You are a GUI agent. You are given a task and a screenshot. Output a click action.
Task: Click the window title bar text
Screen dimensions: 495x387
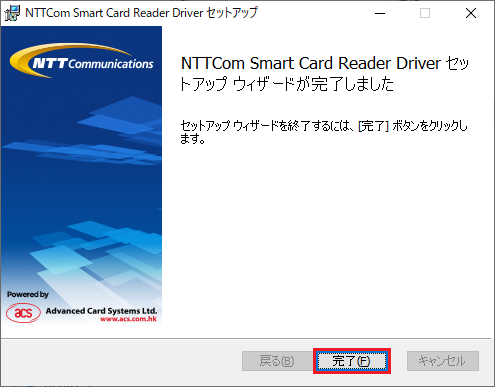[x=141, y=13]
